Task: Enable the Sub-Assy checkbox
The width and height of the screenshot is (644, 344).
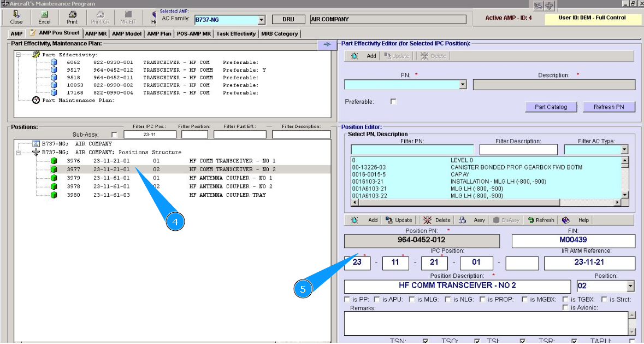Action: [x=114, y=135]
